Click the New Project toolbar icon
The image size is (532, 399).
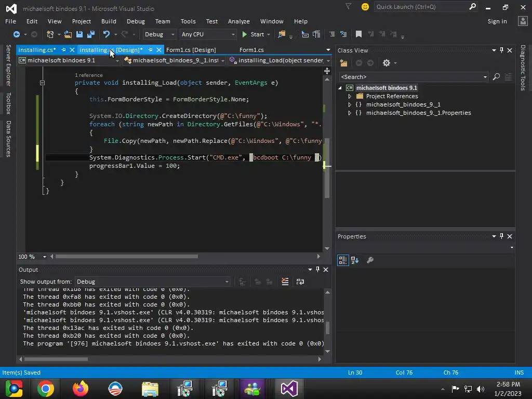pos(50,34)
